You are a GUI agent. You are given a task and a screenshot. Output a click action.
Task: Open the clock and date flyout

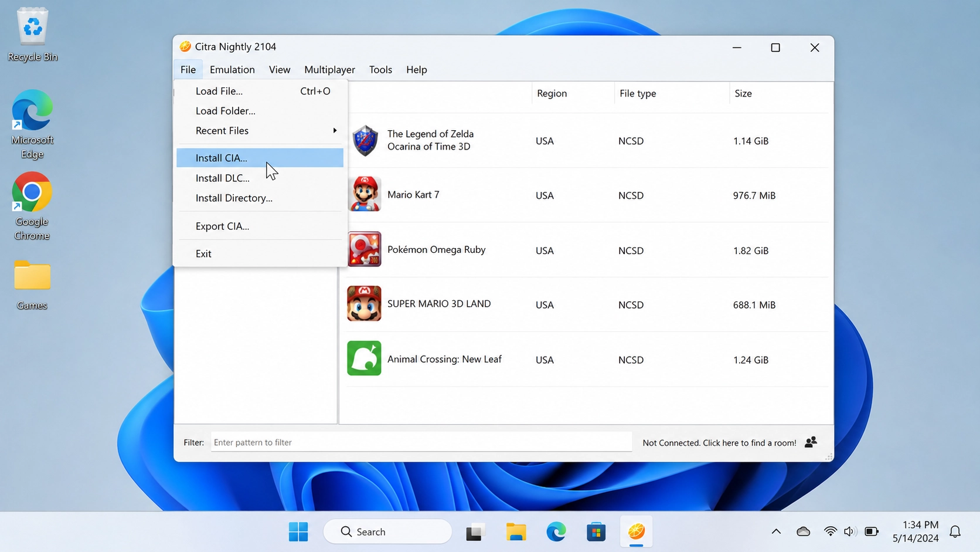[x=916, y=531]
